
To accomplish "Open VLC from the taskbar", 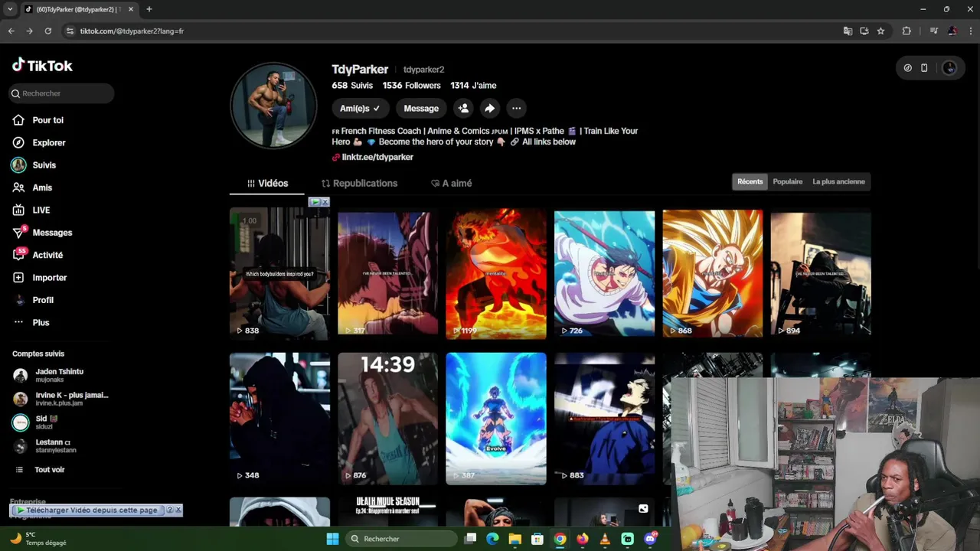I will (x=605, y=539).
